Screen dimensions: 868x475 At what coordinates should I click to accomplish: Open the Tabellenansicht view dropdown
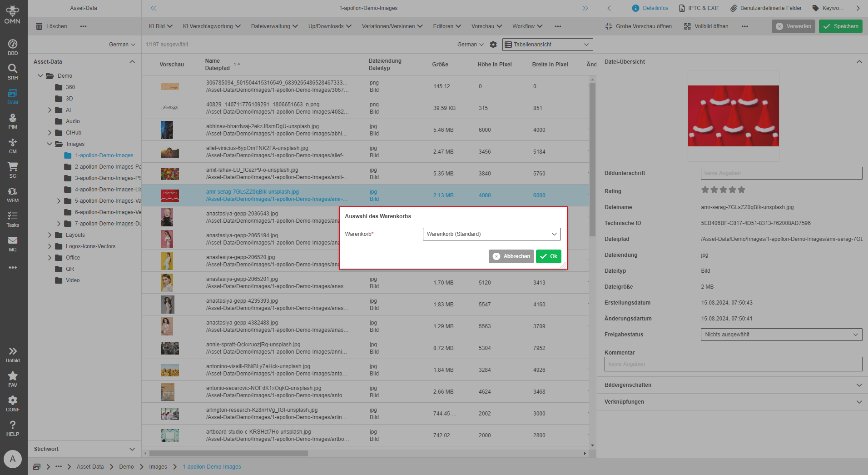tap(547, 45)
